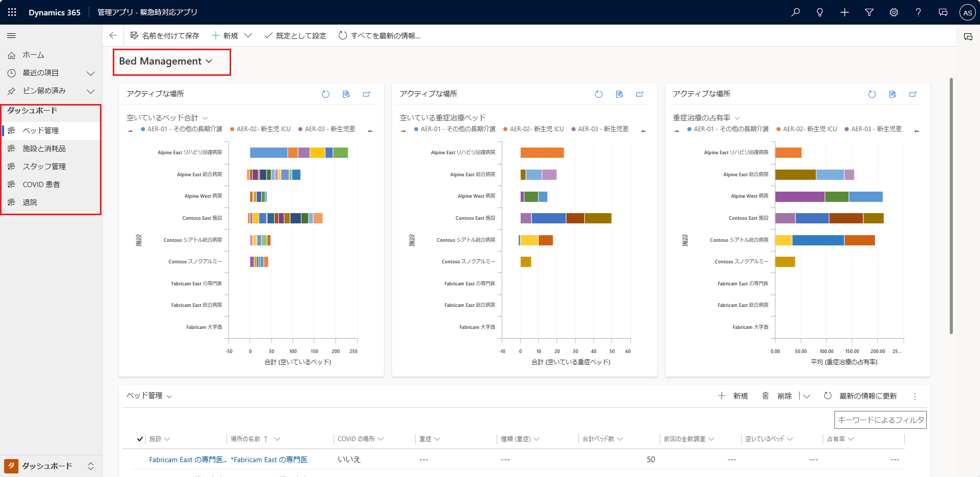Click the dashboard vertical scrollbar
980x477 pixels.
pyautogui.click(x=951, y=206)
